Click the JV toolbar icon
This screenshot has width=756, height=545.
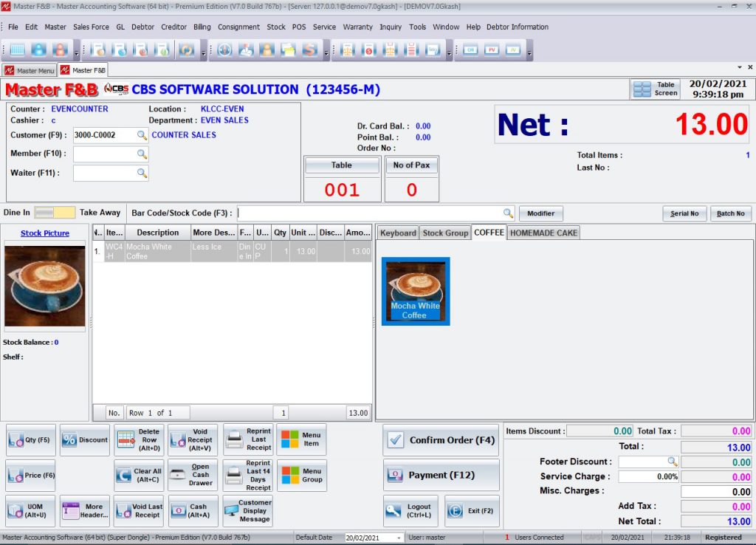click(x=513, y=49)
